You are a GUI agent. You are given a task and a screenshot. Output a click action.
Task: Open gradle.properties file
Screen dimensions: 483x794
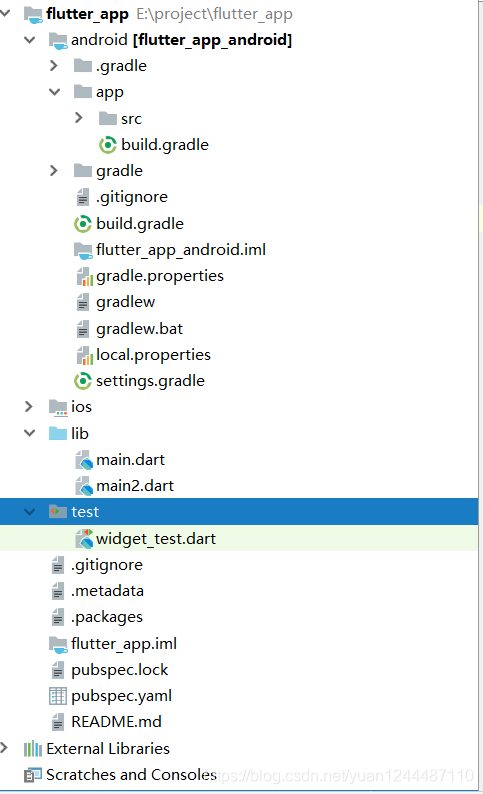[x=160, y=276]
